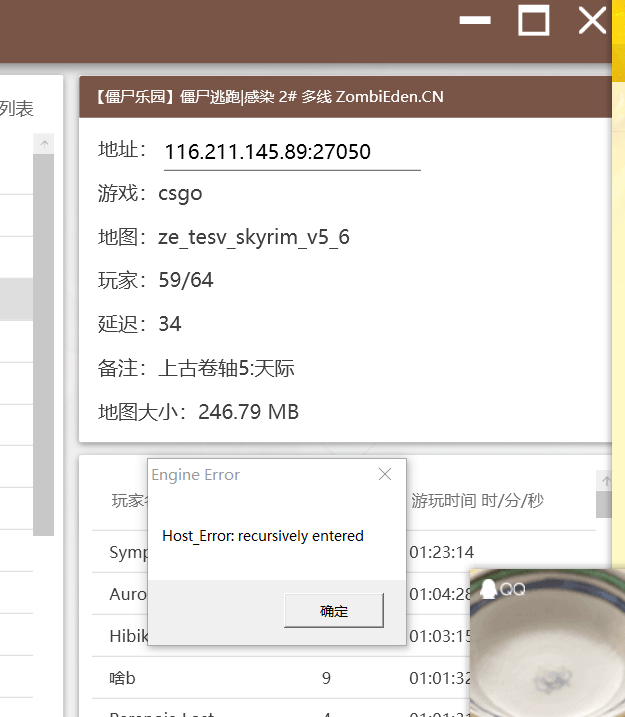This screenshot has width=625, height=717.
Task: Close the server browser window
Action: coord(593,20)
